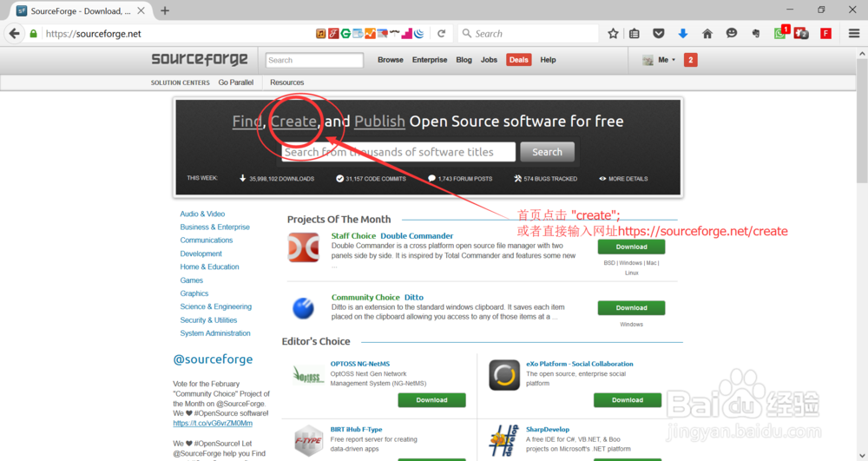868x461 pixels.
Task: Click the sourceforge logo
Action: point(200,59)
